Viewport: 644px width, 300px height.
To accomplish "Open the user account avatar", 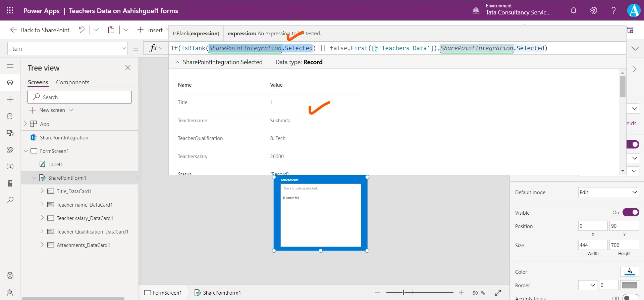I will pyautogui.click(x=634, y=10).
